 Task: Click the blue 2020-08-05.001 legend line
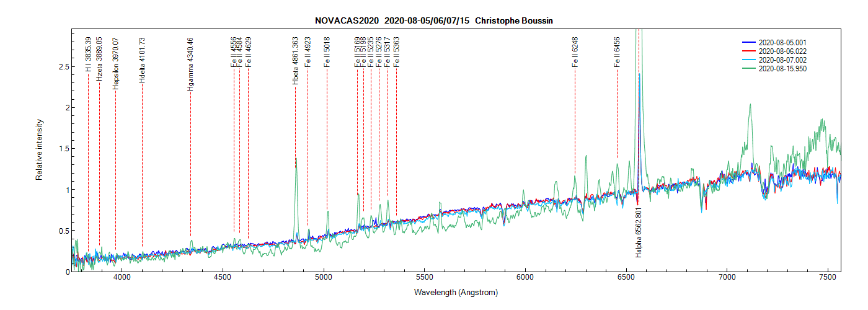(x=750, y=42)
